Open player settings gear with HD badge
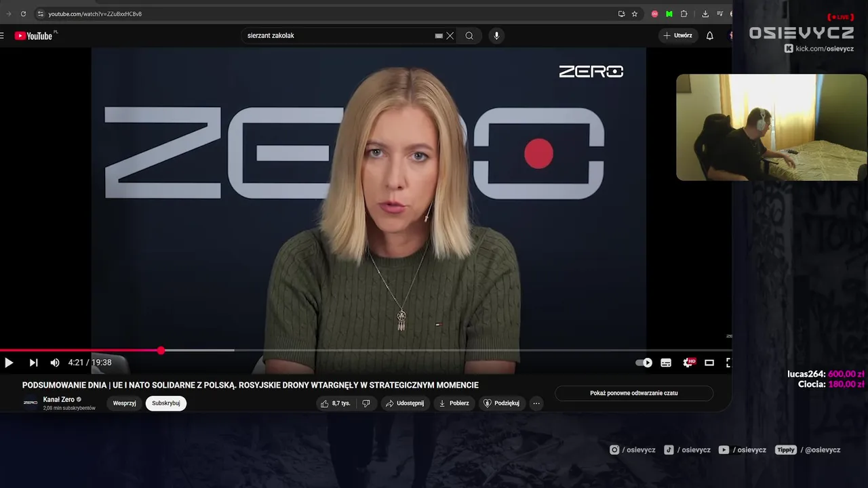The width and height of the screenshot is (868, 488). click(688, 363)
